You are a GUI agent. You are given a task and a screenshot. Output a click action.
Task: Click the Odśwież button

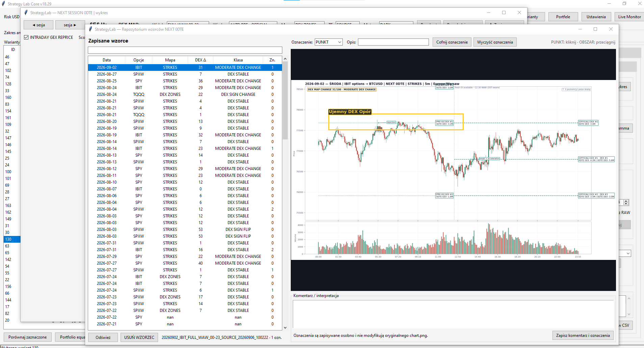(x=103, y=337)
